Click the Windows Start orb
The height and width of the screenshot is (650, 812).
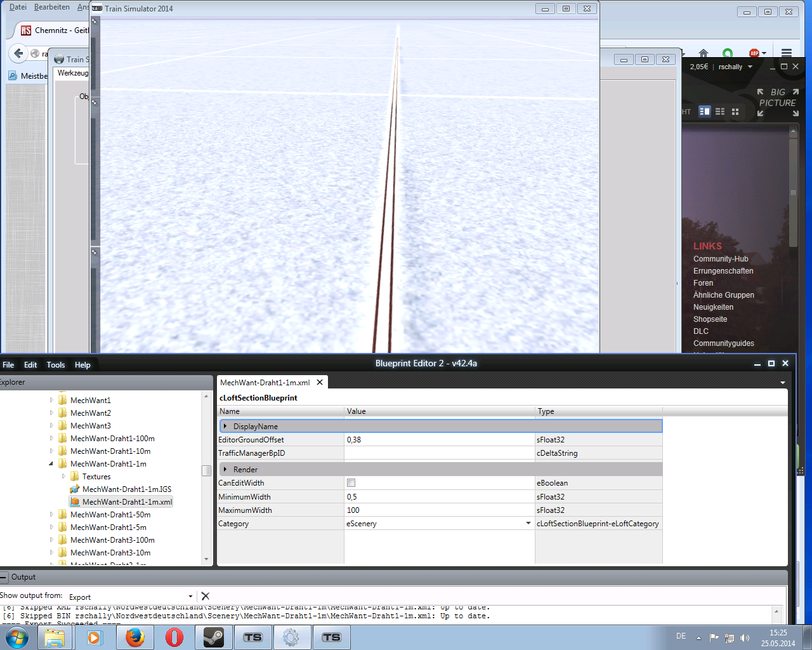tap(16, 637)
